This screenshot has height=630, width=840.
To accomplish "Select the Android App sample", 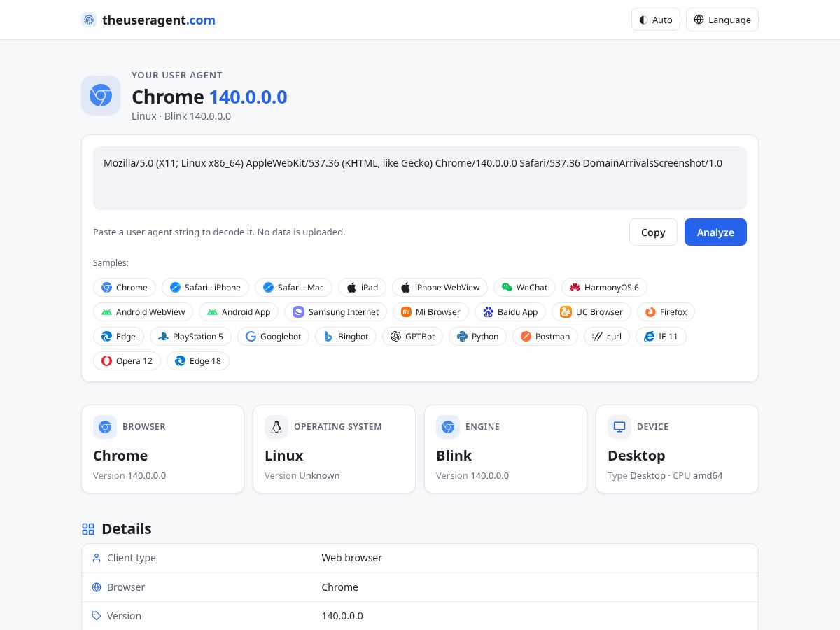I will click(x=239, y=312).
